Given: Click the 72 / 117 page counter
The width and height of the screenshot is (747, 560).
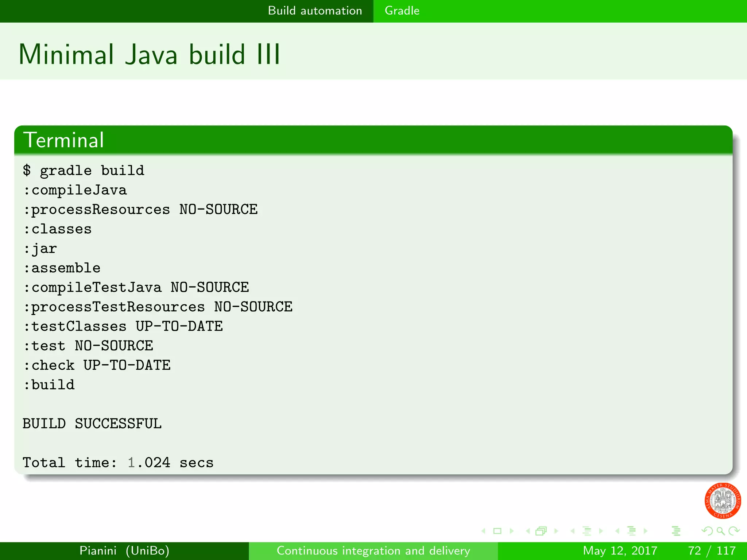Looking at the screenshot, I should tap(712, 551).
